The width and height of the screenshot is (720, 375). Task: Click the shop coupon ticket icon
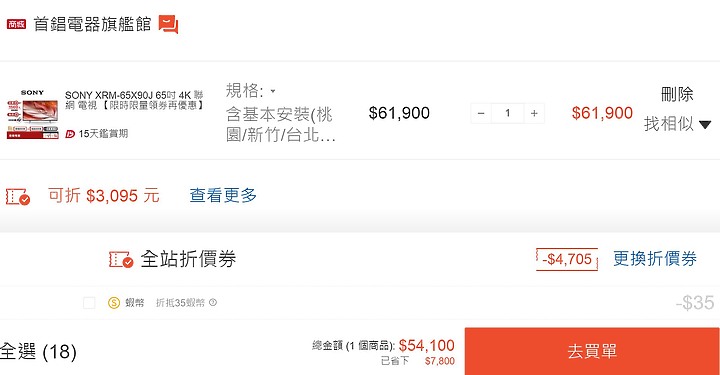coord(17,196)
